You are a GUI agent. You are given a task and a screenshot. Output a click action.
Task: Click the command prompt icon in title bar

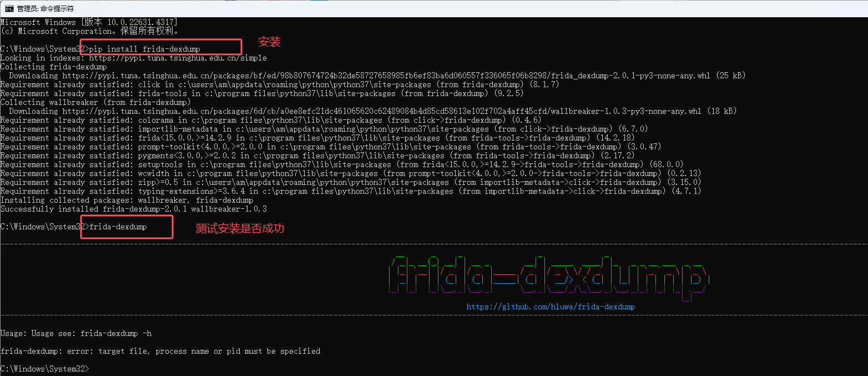coord(9,9)
